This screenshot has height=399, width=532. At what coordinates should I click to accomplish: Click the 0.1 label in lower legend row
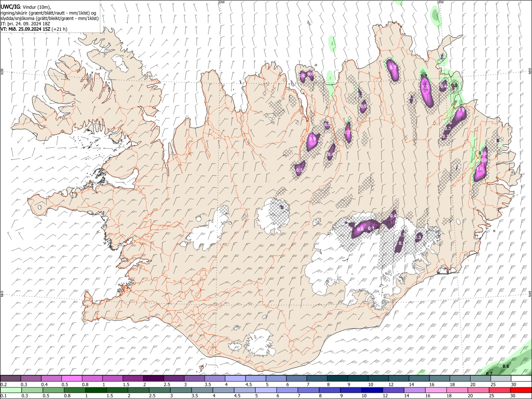(3, 396)
